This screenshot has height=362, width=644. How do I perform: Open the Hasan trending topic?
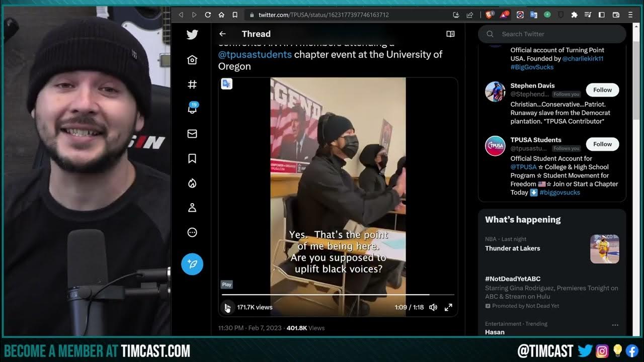495,332
